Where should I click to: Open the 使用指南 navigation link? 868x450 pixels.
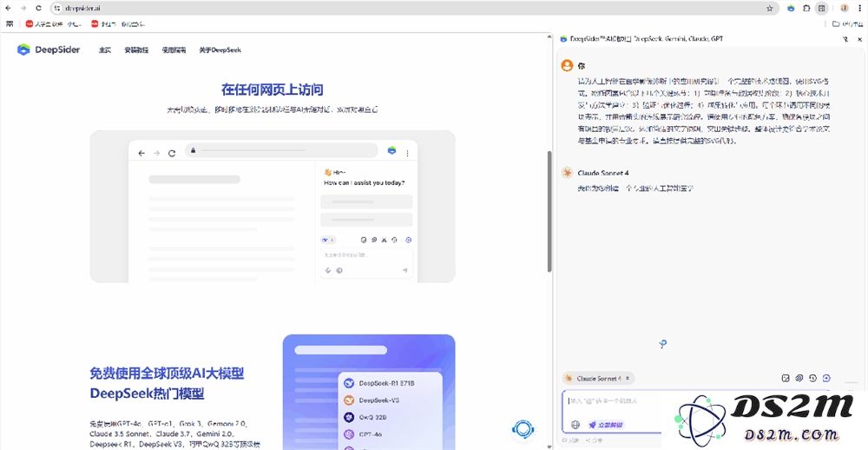(x=174, y=50)
